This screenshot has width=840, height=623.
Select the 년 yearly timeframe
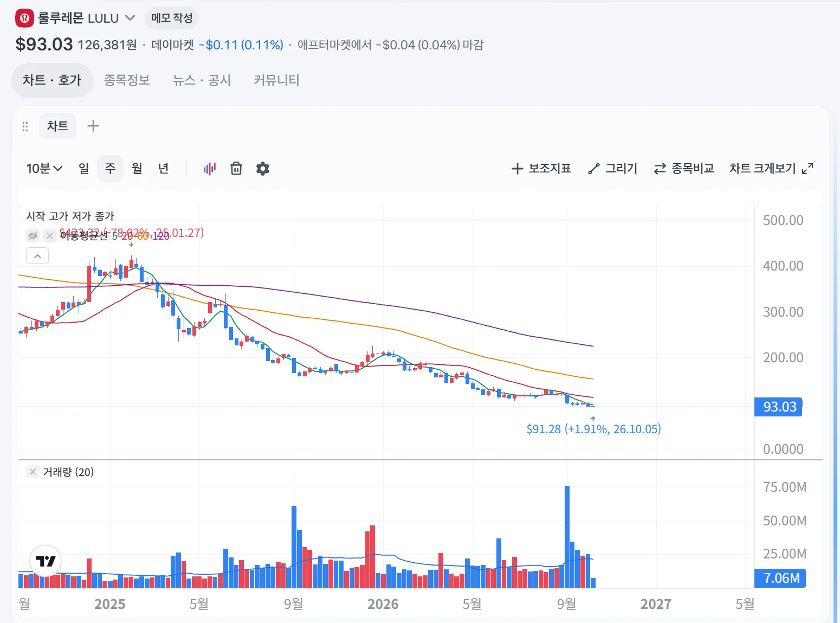point(163,169)
